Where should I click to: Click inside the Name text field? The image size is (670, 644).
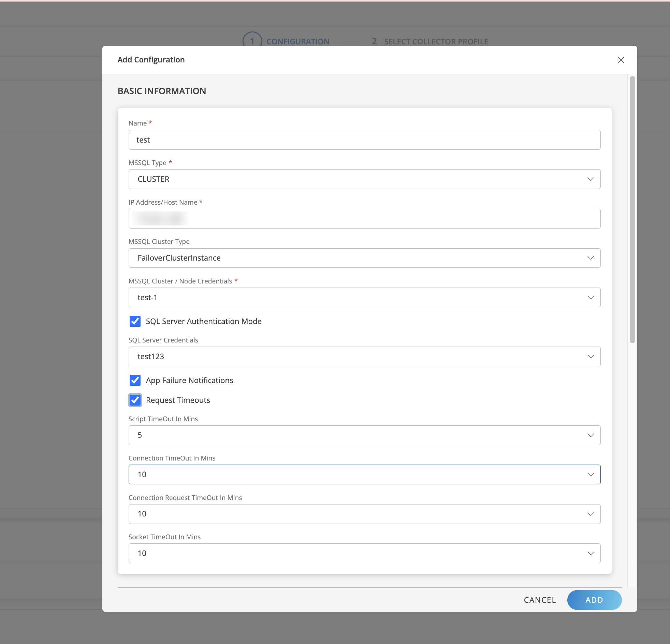coord(364,140)
